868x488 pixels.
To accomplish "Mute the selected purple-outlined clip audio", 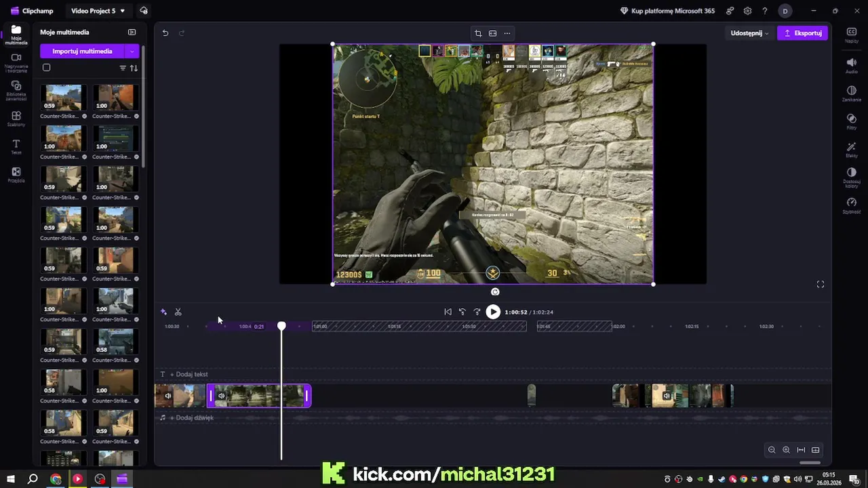I will [x=221, y=396].
